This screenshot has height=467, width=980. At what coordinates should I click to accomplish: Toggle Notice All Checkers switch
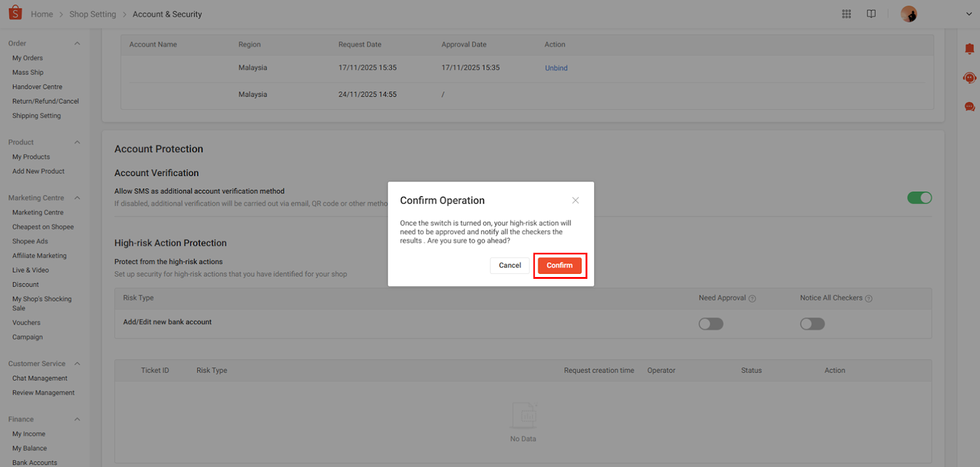pyautogui.click(x=812, y=324)
